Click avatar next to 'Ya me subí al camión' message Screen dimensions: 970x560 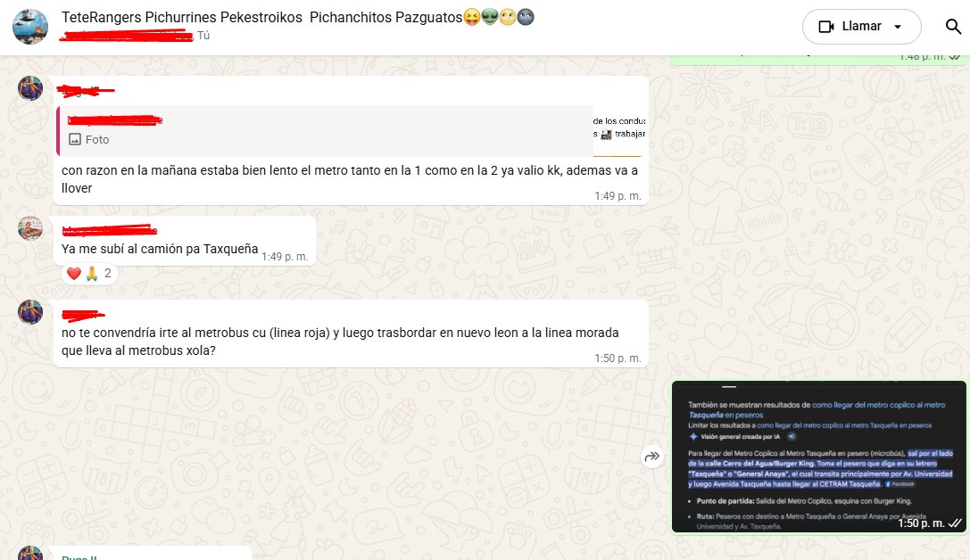(30, 228)
